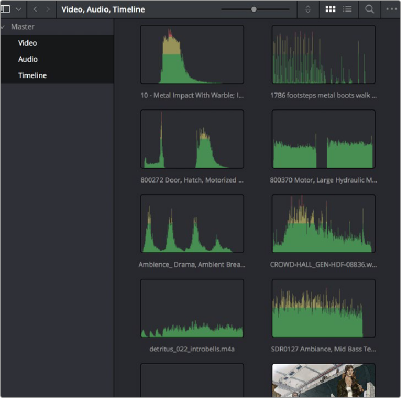Click the '1786 footsteps metal boots walk' name
Screen dimensions: 401x398
pos(324,96)
